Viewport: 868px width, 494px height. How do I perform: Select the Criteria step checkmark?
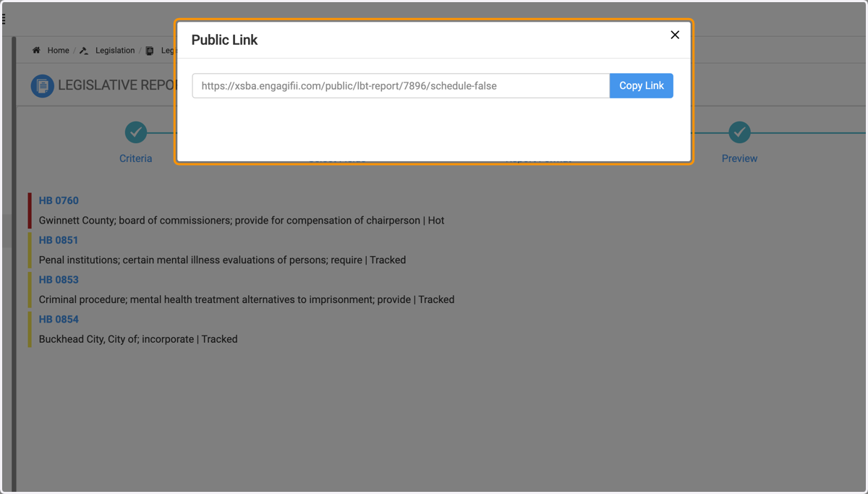click(136, 132)
